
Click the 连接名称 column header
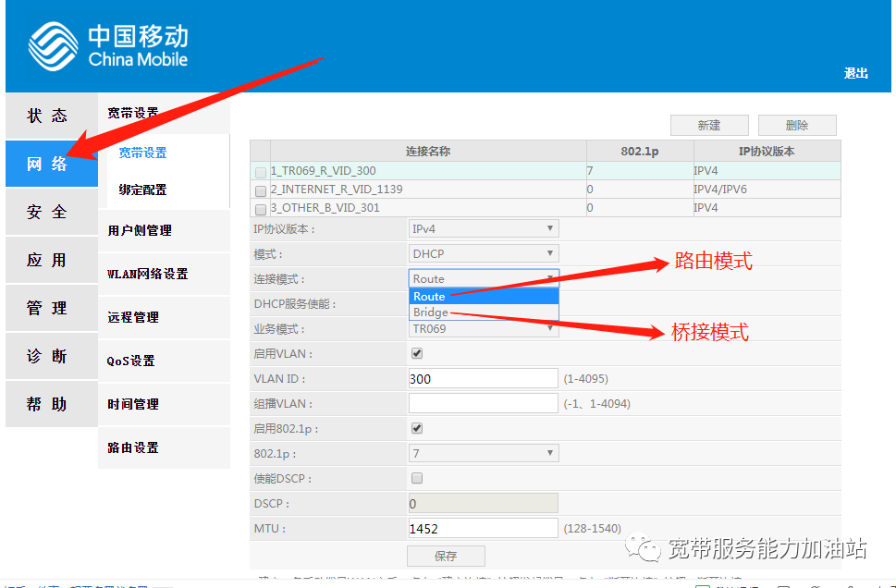click(428, 152)
